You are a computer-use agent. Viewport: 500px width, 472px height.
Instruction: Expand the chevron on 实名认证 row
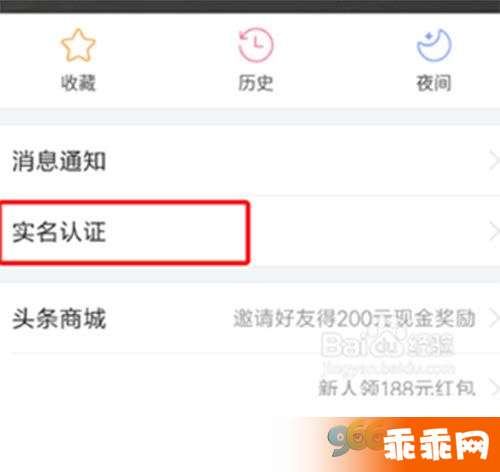(494, 232)
